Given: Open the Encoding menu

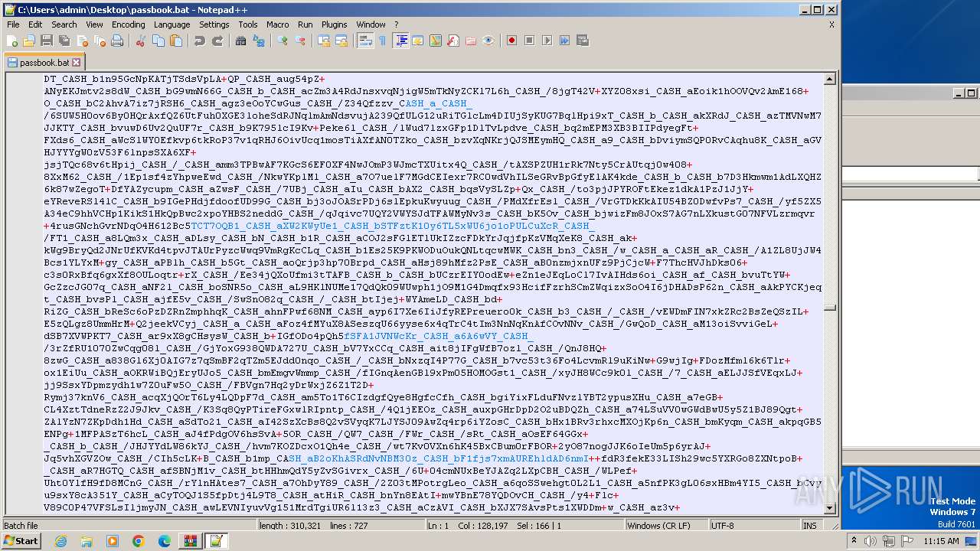Looking at the screenshot, I should pos(128,24).
